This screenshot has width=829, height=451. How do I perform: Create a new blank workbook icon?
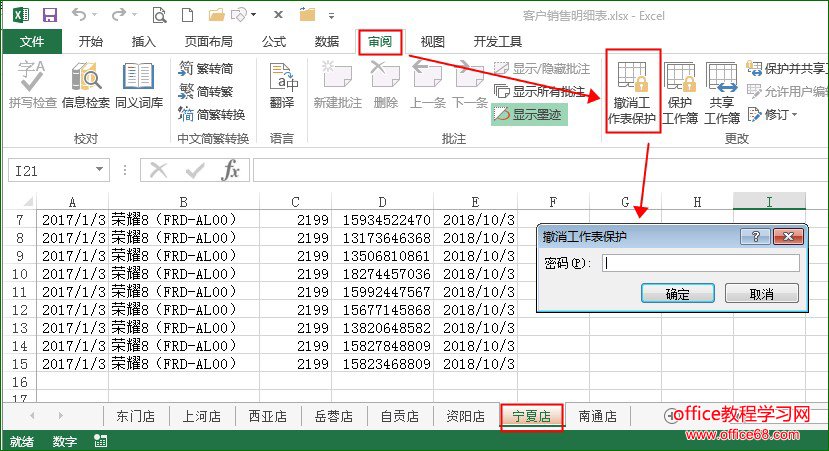tap(187, 15)
